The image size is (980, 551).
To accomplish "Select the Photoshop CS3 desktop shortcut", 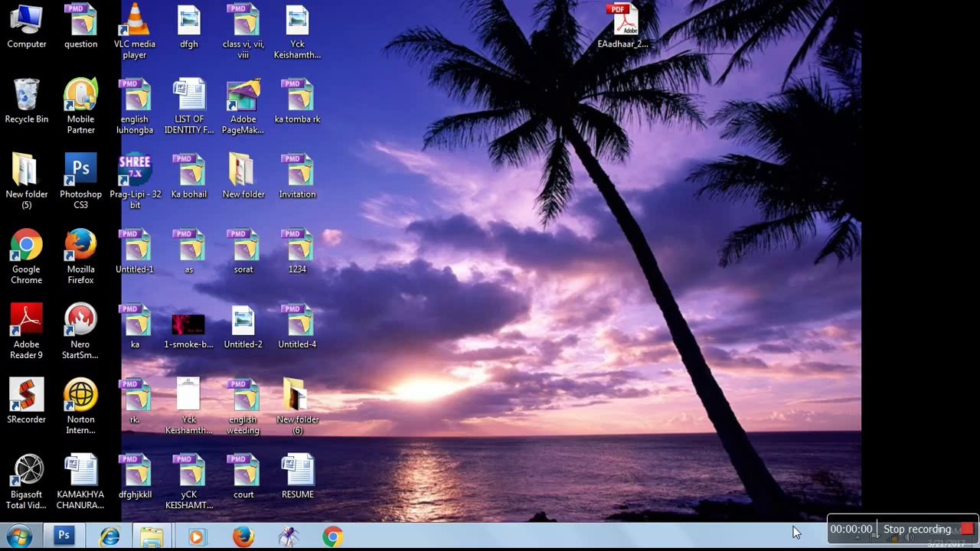I will pos(80,181).
